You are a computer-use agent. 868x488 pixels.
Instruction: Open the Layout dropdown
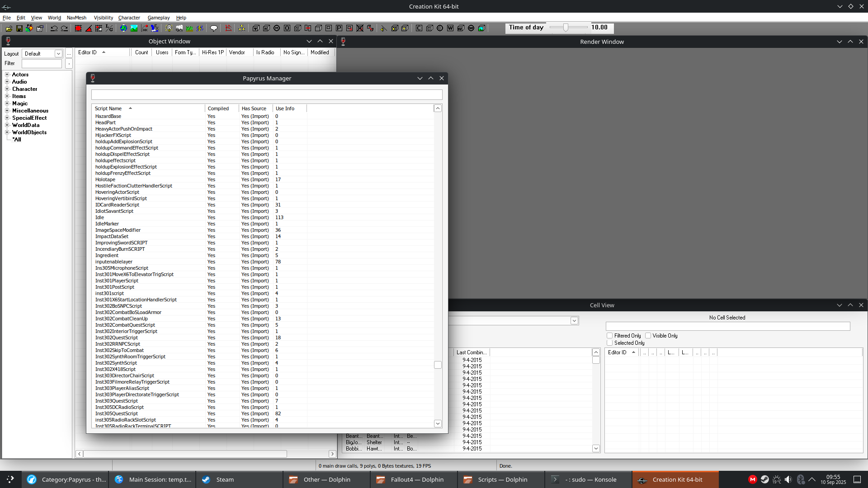click(x=58, y=54)
